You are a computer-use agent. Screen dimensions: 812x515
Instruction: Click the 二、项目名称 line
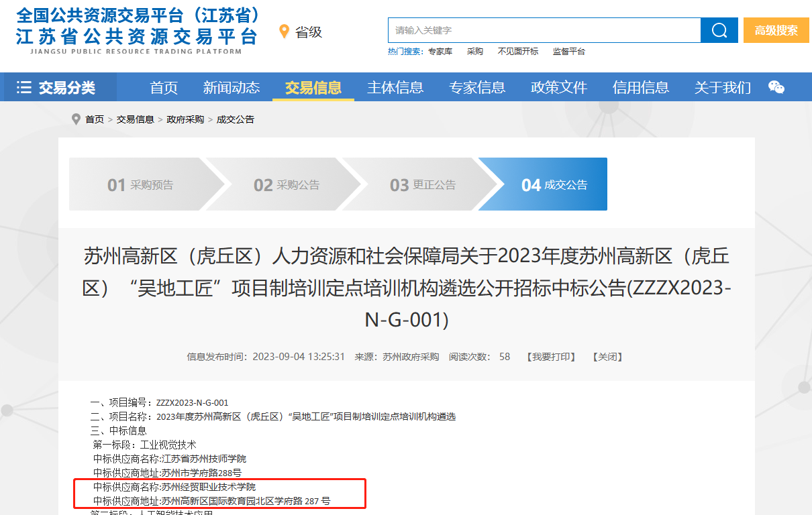[273, 416]
